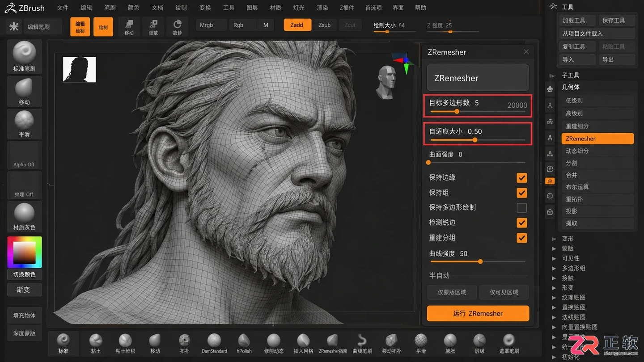The image size is (644, 362).
Task: Toggle the Mrgb button
Action: [x=211, y=25]
